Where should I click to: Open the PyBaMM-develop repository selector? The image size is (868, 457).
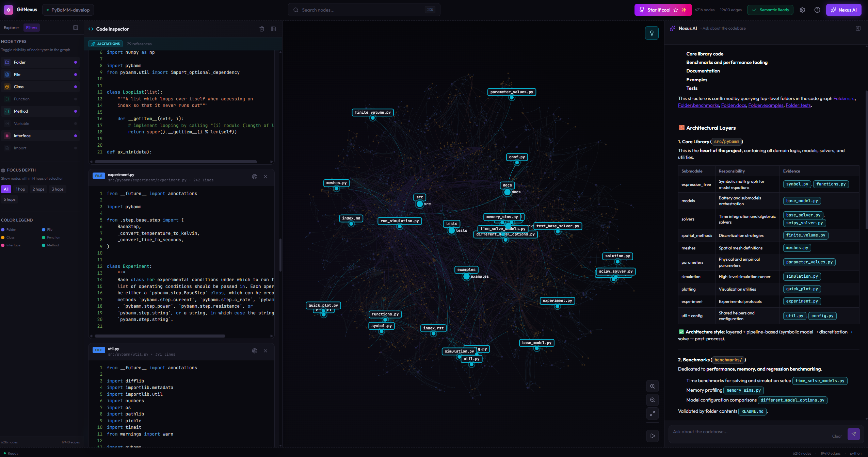68,10
